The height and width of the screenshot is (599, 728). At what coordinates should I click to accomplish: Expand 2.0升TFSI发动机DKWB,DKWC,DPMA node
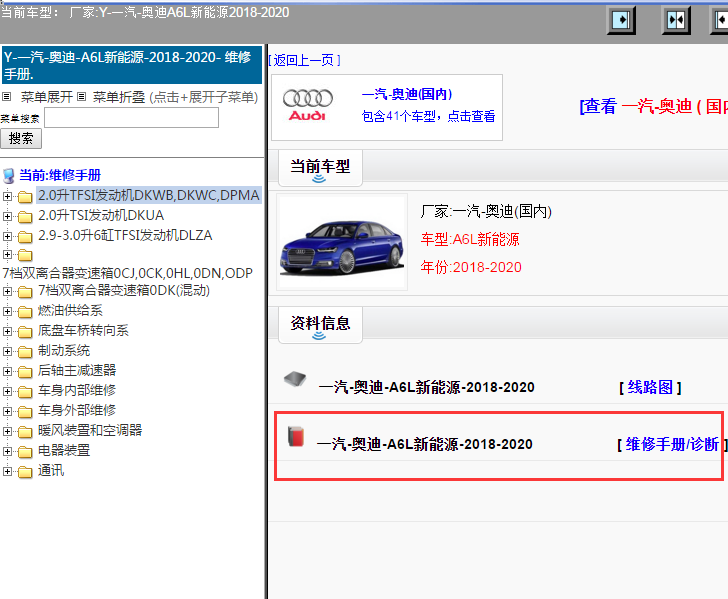tap(7, 196)
